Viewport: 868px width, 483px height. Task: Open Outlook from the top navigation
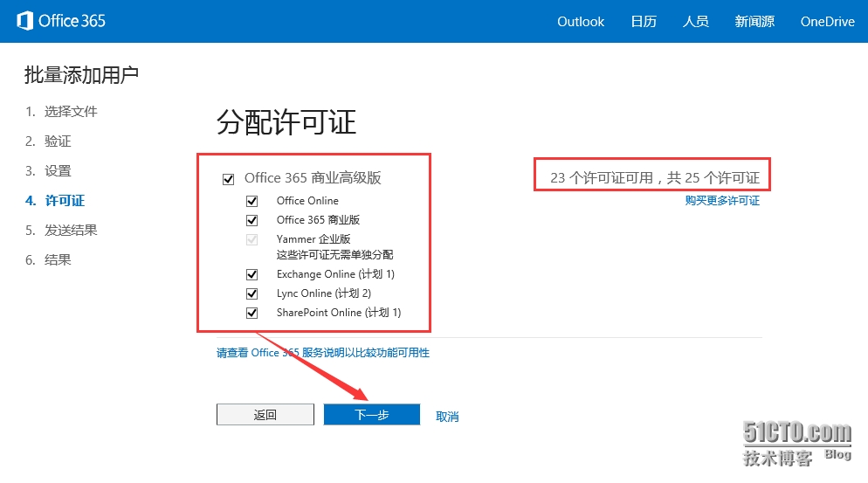tap(581, 22)
